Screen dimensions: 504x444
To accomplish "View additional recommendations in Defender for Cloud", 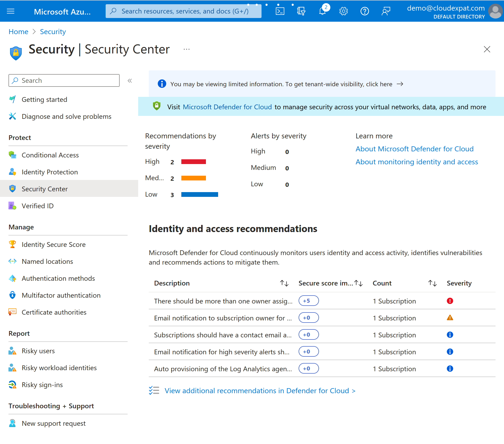I will (x=260, y=391).
